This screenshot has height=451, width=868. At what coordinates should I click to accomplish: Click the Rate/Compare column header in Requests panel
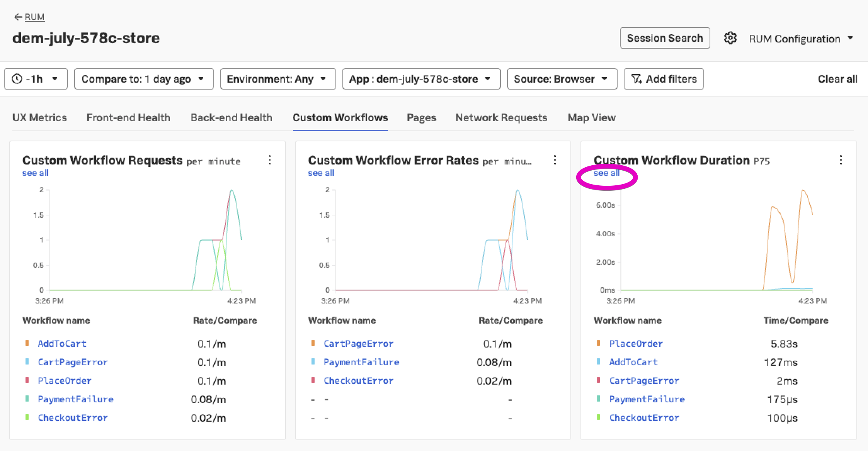tap(225, 320)
